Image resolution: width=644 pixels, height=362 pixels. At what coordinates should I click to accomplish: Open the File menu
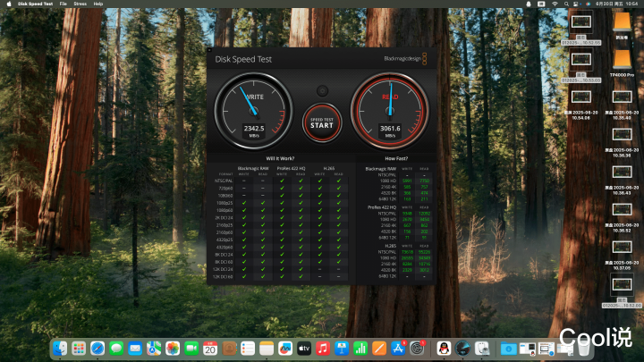point(63,4)
